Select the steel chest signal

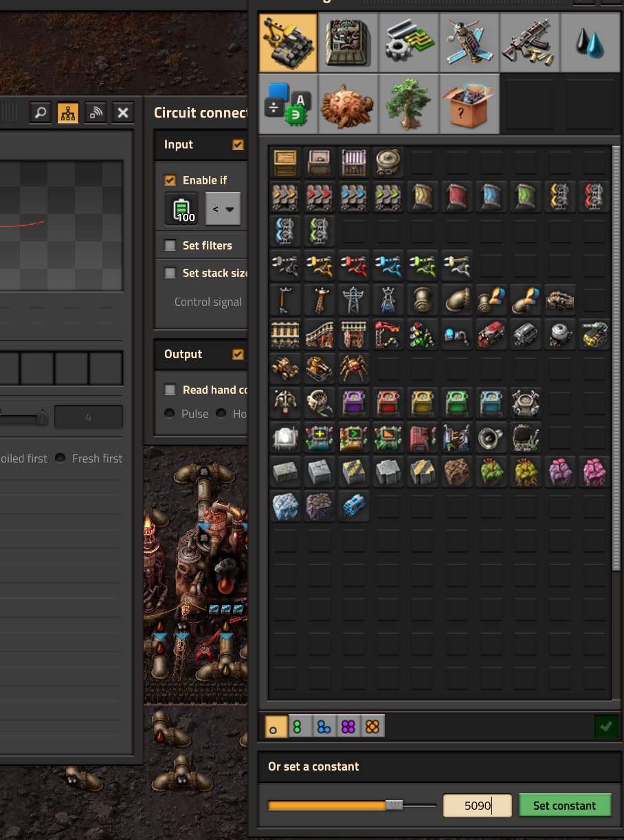coord(354,163)
